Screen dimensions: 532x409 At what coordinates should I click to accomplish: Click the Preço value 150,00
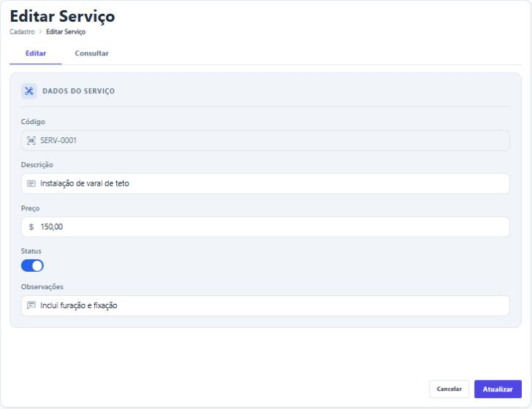(52, 226)
